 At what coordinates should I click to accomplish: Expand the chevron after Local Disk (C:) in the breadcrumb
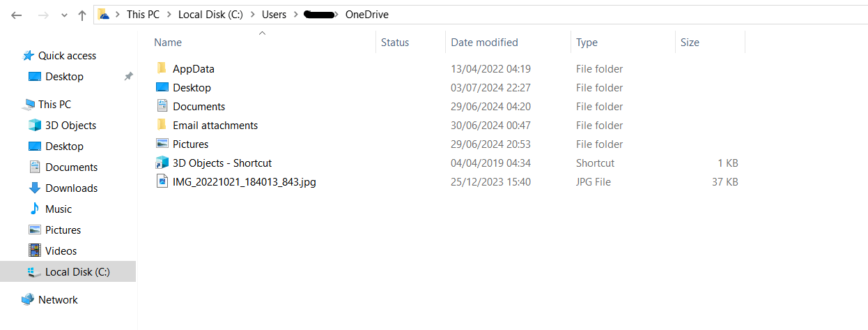253,15
